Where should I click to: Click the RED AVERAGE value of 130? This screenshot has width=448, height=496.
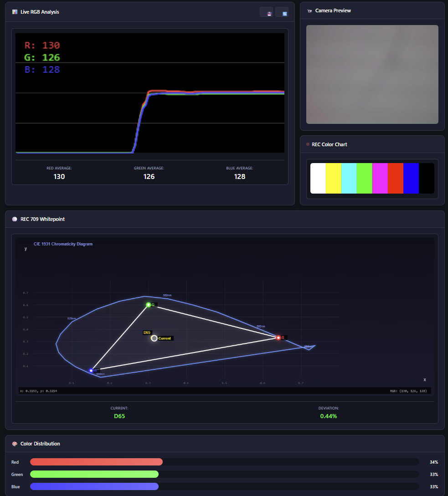pos(59,176)
